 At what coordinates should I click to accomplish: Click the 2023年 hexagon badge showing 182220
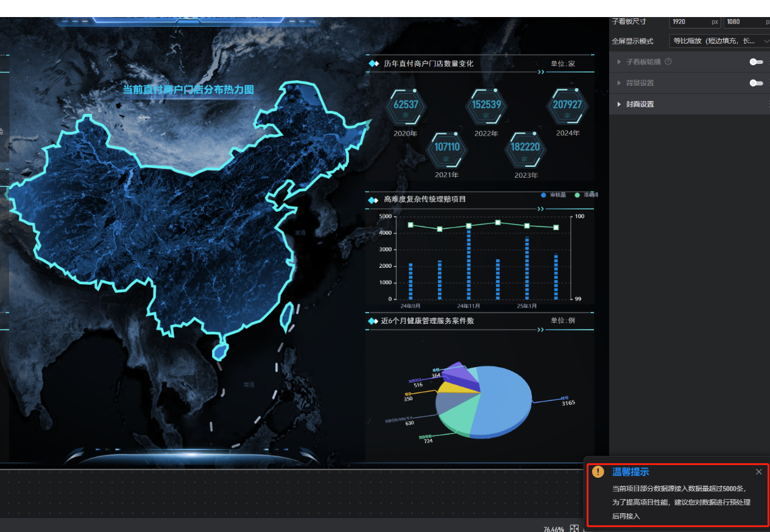point(525,149)
